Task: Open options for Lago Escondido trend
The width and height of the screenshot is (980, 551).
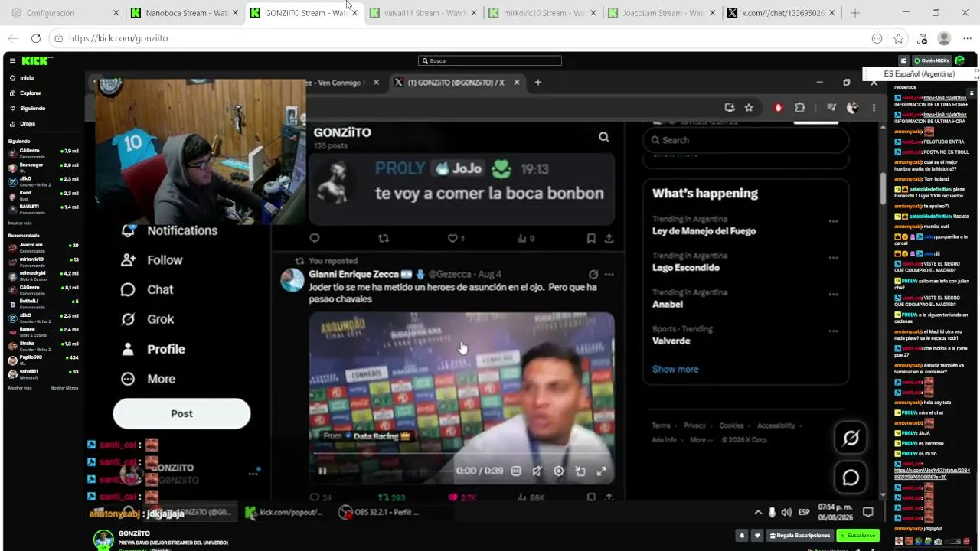Action: [x=833, y=258]
